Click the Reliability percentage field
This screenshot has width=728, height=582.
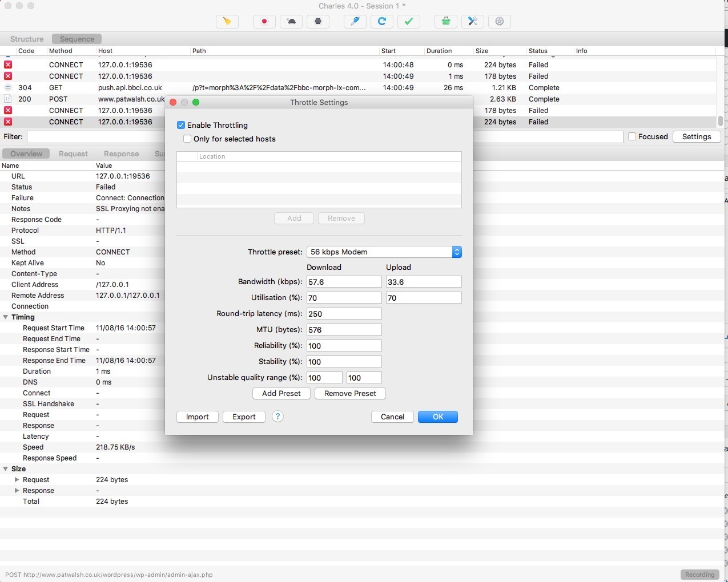pyautogui.click(x=344, y=346)
